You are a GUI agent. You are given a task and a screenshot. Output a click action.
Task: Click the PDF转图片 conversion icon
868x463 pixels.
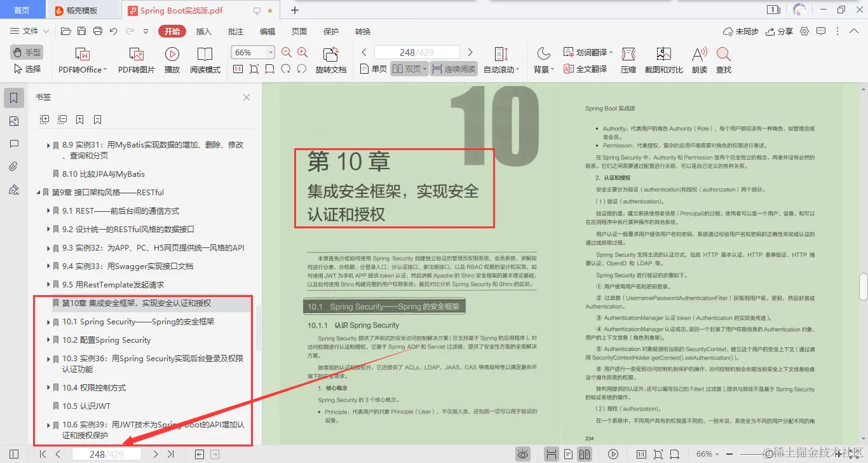[x=137, y=60]
